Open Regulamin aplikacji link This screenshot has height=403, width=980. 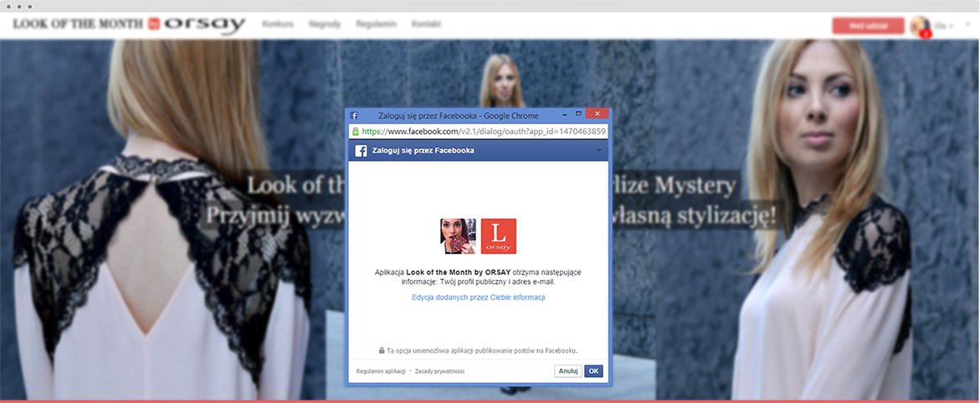382,372
